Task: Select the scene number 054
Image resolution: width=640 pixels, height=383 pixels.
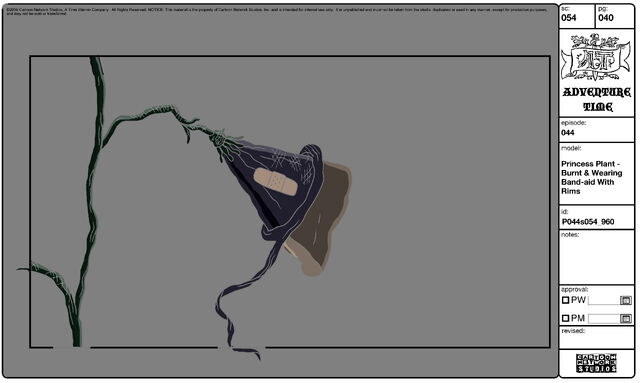Action: coord(569,18)
